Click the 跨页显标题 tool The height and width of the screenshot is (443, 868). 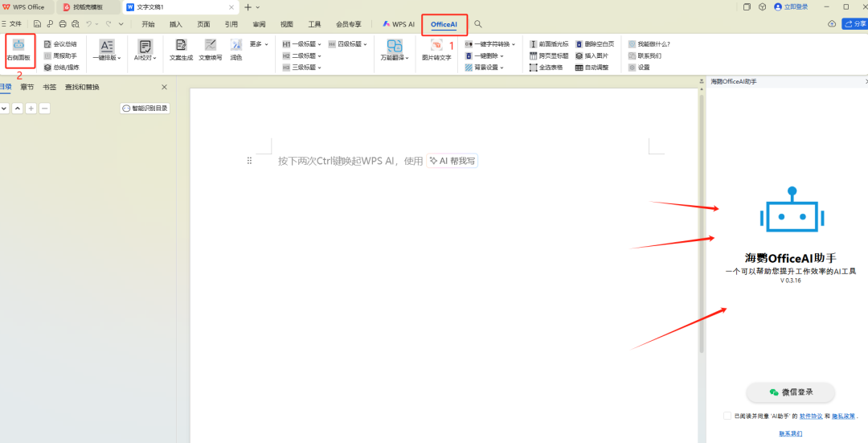click(x=549, y=55)
